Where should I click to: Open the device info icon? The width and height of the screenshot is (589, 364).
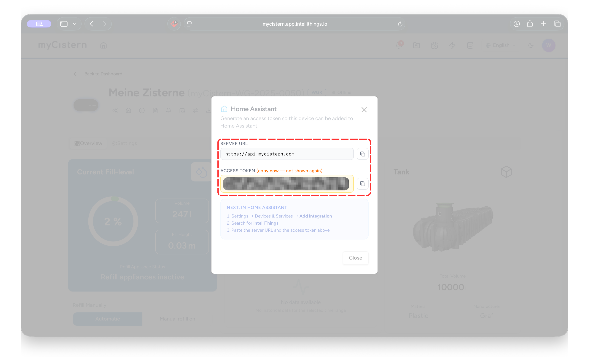click(x=142, y=110)
